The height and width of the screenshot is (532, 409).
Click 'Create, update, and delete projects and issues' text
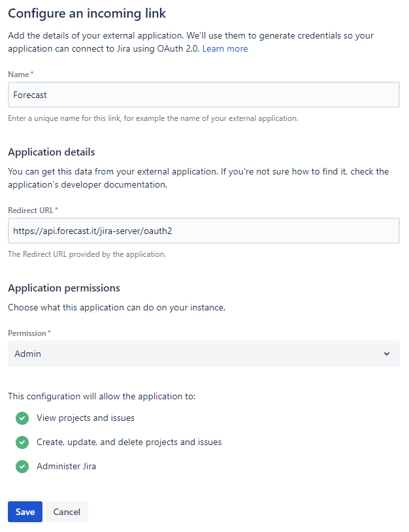point(129,442)
